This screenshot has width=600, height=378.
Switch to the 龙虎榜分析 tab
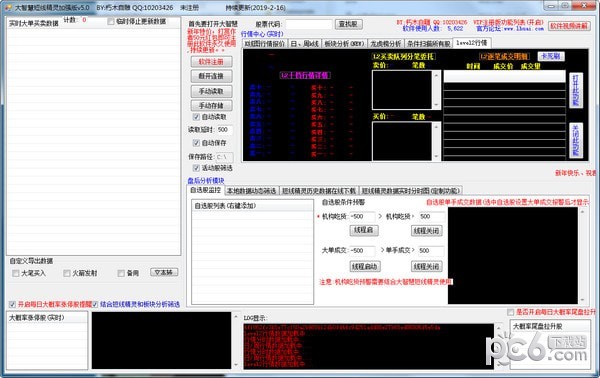pos(385,44)
